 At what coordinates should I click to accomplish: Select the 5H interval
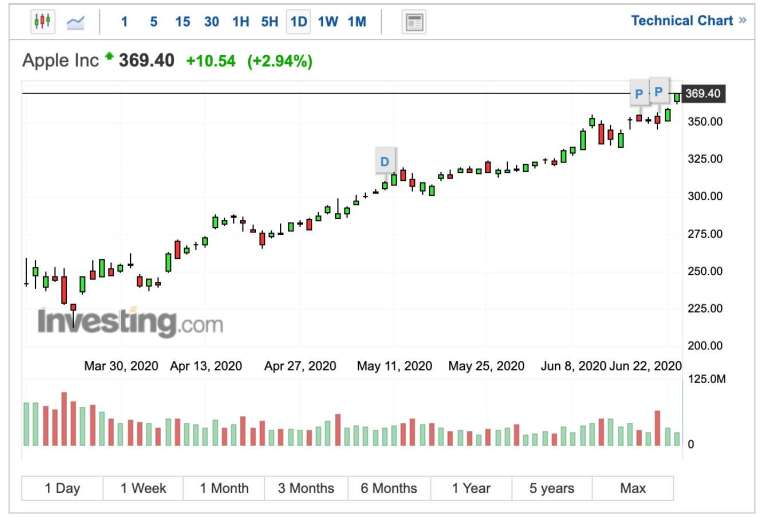269,22
